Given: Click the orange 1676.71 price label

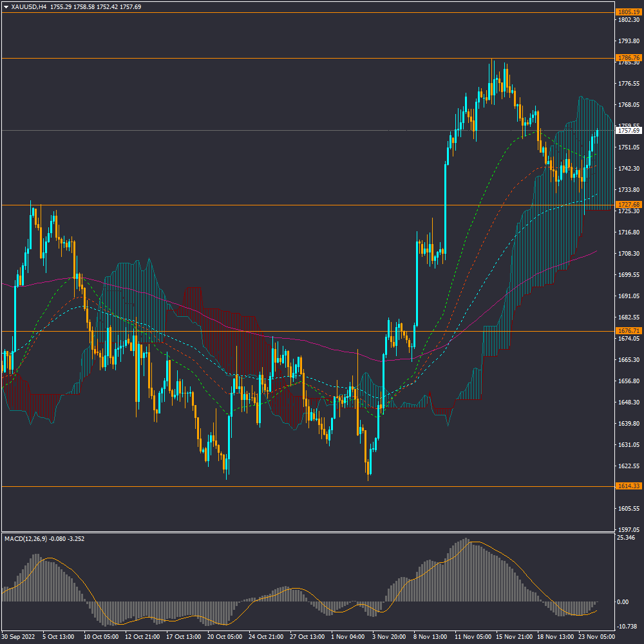Looking at the screenshot, I should (x=628, y=331).
